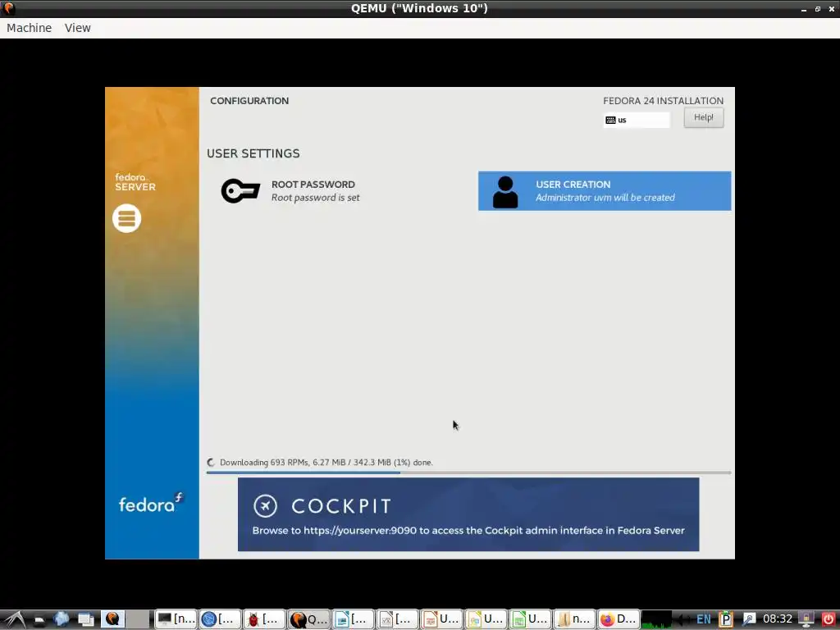Click the 'Root password is set' text
840x630 pixels.
tap(316, 198)
